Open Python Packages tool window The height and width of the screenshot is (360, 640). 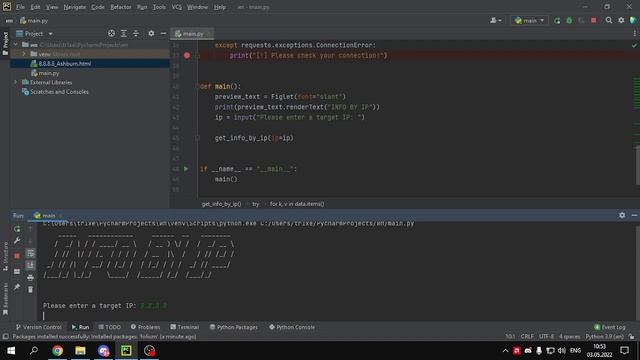coord(233,327)
